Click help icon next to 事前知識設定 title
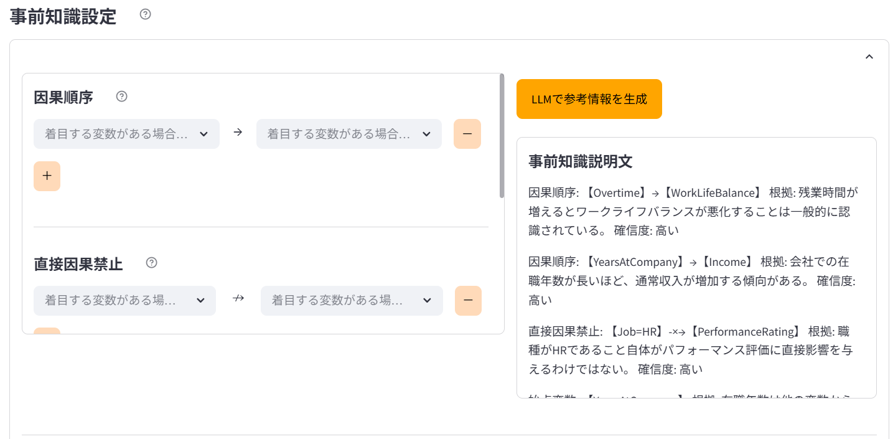Screen dimensions: 893x439 [x=145, y=15]
